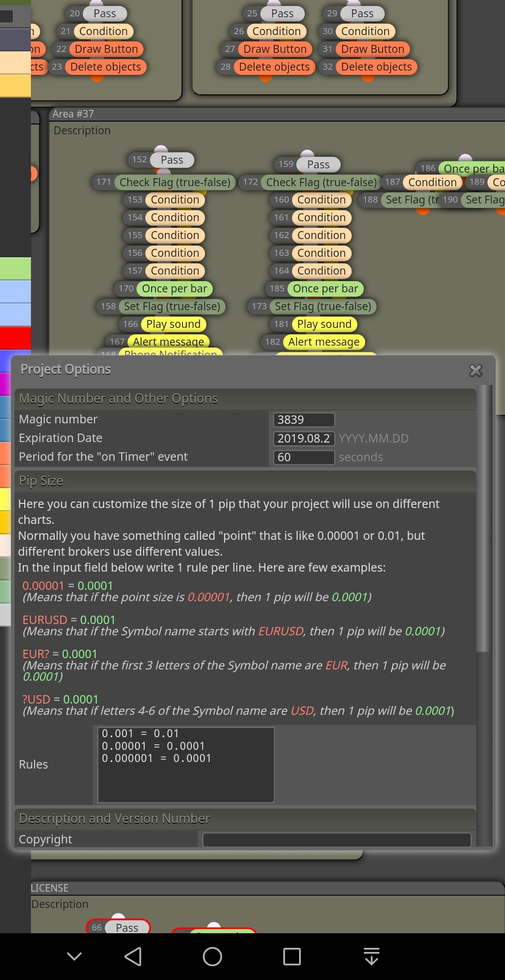Pick the green color swatch in sidebar
505x980 pixels.
[15, 268]
